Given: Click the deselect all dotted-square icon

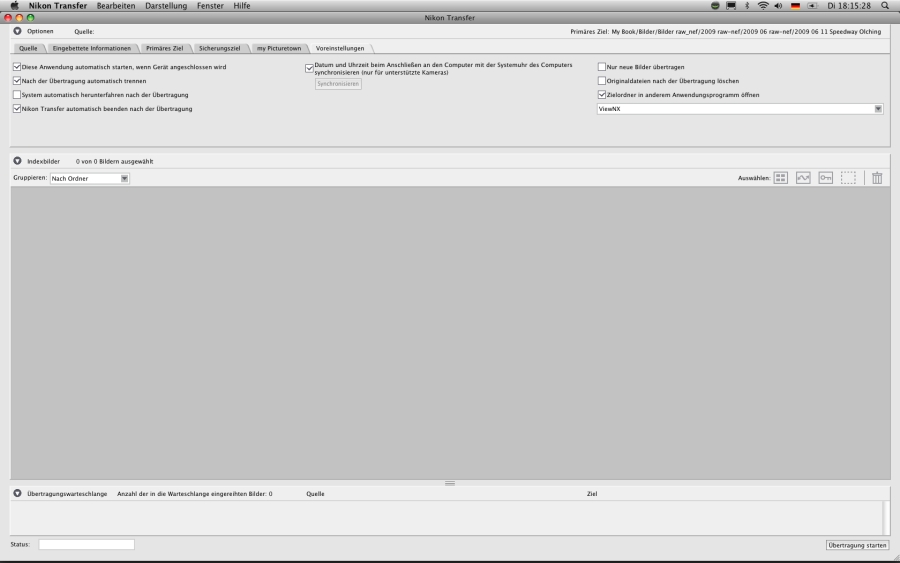Looking at the screenshot, I should (x=848, y=178).
